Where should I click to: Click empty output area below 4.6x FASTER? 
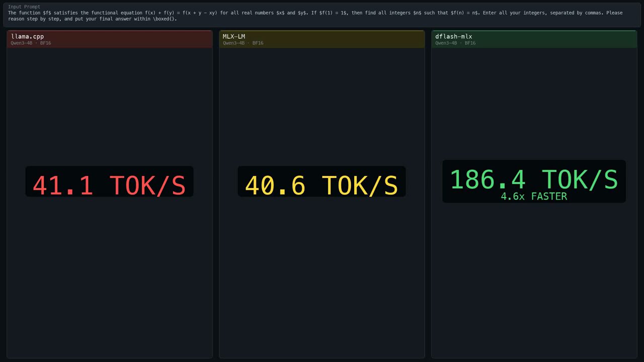coord(534,277)
